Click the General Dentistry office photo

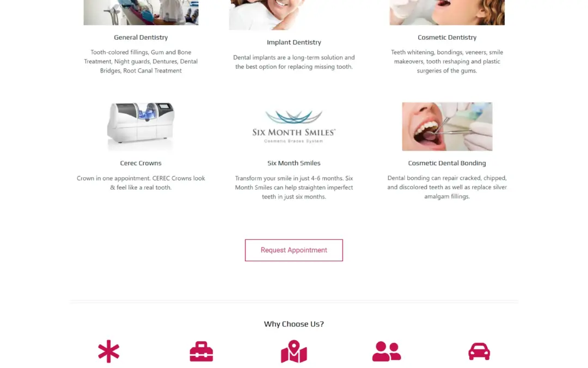(141, 13)
